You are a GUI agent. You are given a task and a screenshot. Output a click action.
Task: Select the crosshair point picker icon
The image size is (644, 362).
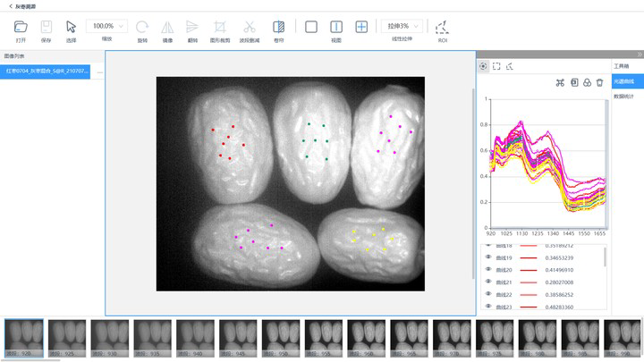(x=484, y=65)
